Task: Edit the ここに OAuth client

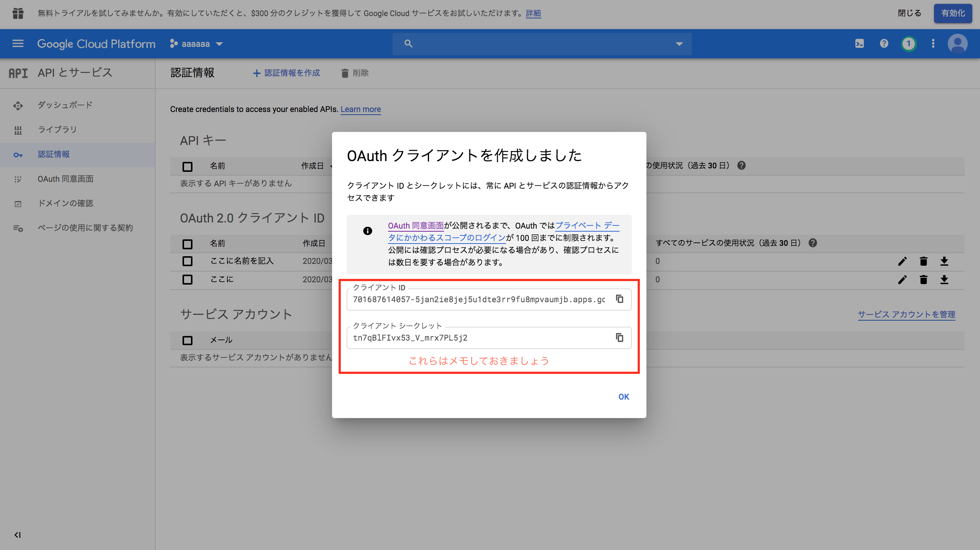Action: tap(903, 280)
